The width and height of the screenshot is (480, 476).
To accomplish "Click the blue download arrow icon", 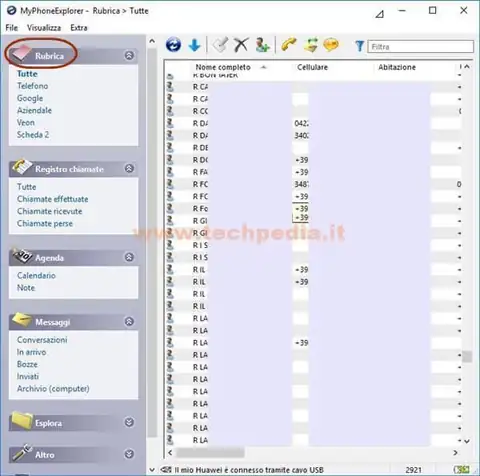I will (x=194, y=45).
